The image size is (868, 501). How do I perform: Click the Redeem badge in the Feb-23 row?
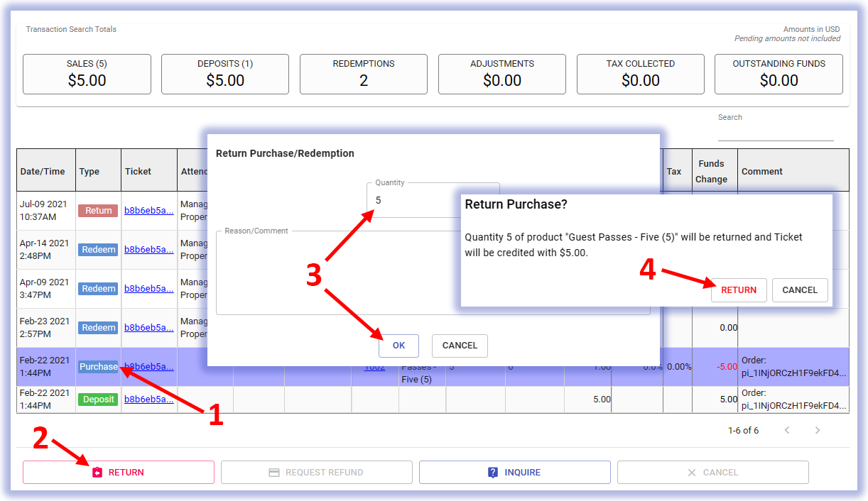tap(98, 328)
